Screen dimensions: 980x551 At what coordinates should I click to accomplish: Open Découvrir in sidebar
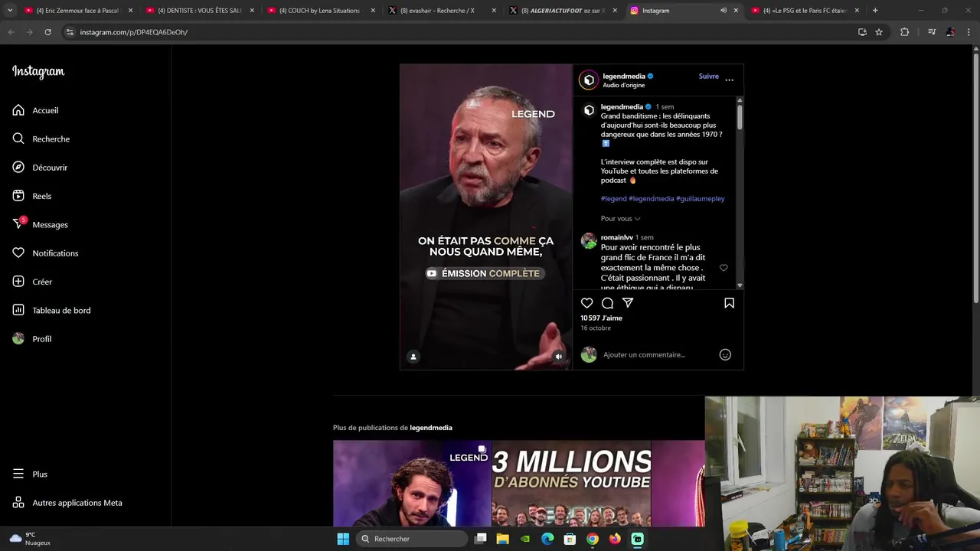[40, 168]
